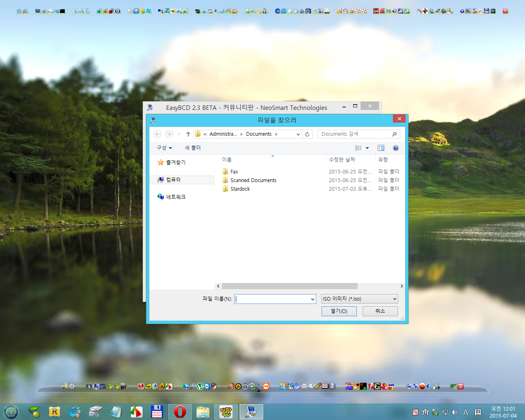525x420 pixels.
Task: Open the view options dropdown arrow
Action: tap(367, 148)
